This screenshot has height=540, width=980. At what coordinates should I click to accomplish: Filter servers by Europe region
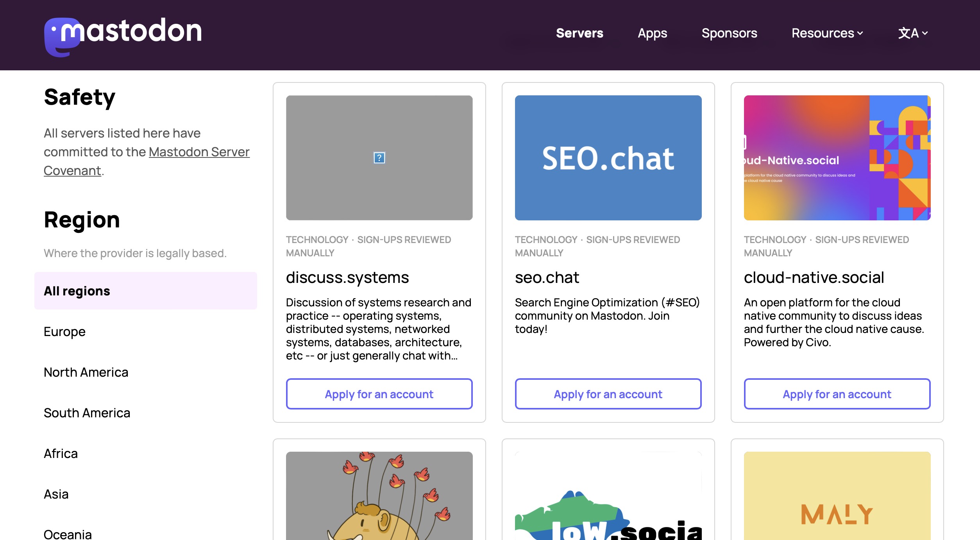[64, 332]
